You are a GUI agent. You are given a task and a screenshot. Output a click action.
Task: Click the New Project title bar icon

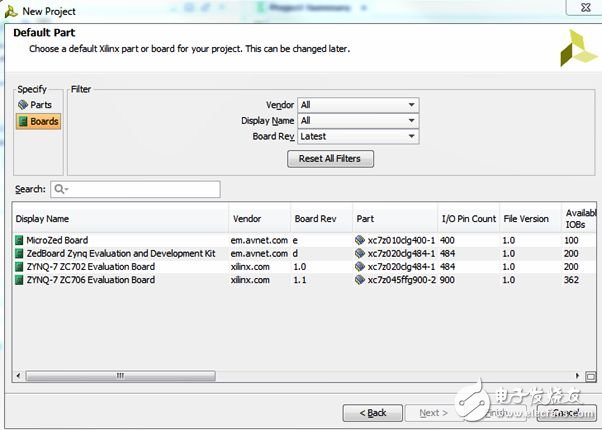[x=11, y=9]
